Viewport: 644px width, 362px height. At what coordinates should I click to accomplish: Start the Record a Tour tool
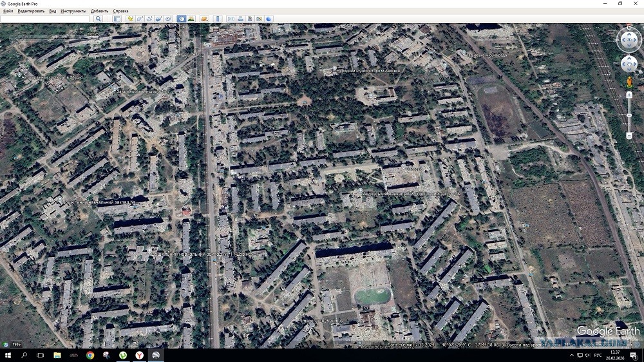169,19
